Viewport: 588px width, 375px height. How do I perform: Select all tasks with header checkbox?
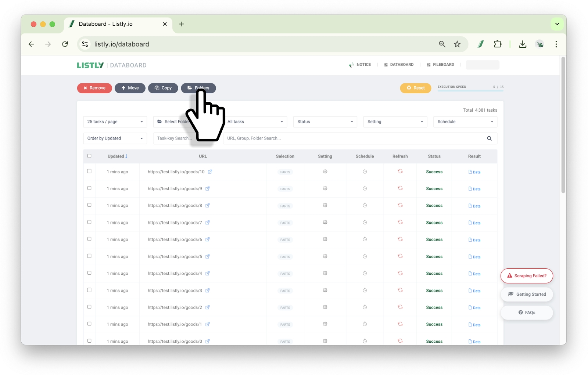[89, 156]
